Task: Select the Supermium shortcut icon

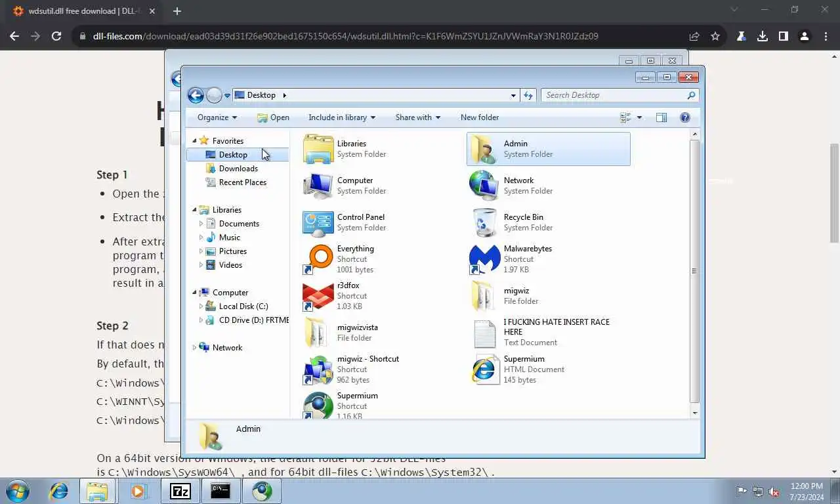Action: coord(318,405)
